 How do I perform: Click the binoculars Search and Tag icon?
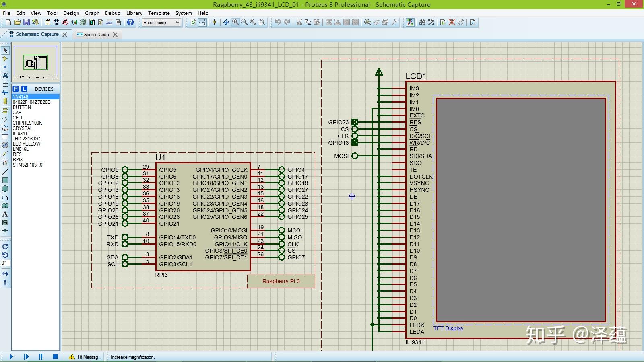click(422, 23)
